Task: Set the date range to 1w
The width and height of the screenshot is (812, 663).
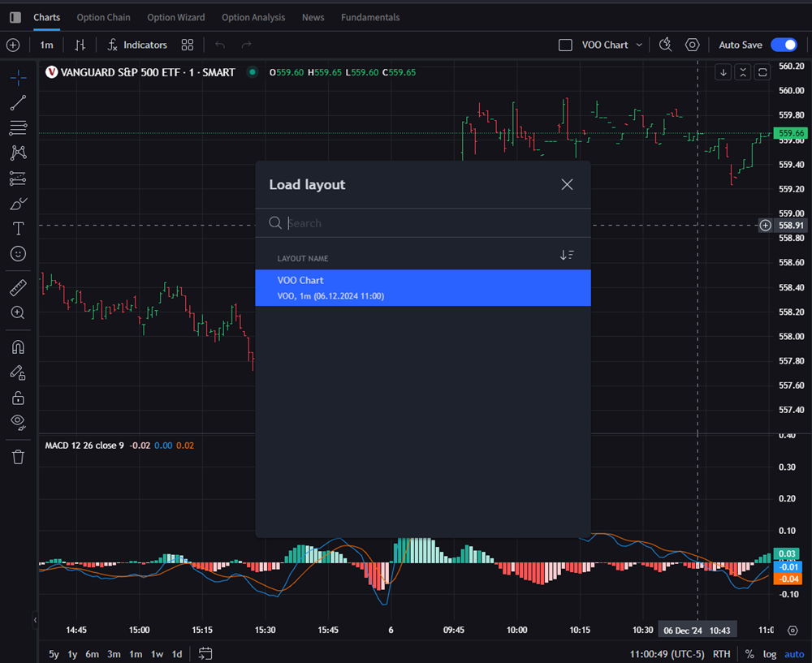Action: pyautogui.click(x=157, y=654)
